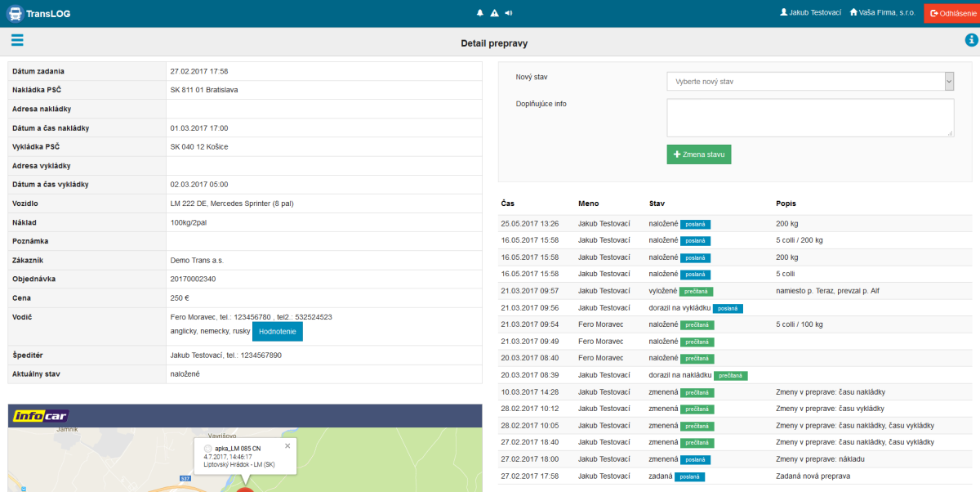Click the blue info circle icon

tap(971, 41)
